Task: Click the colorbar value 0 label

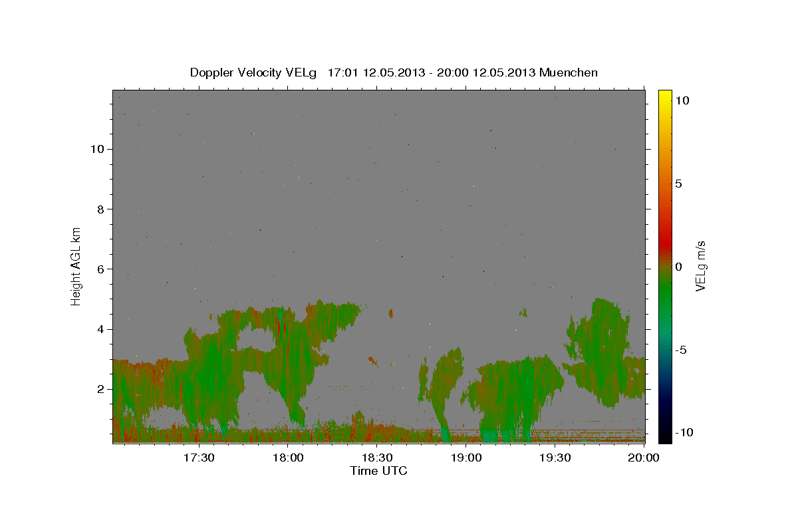Action: tap(678, 267)
